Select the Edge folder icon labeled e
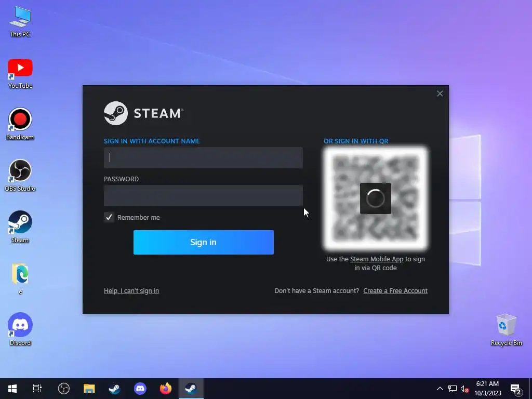Viewport: 532px width, 399px height. tap(20, 278)
